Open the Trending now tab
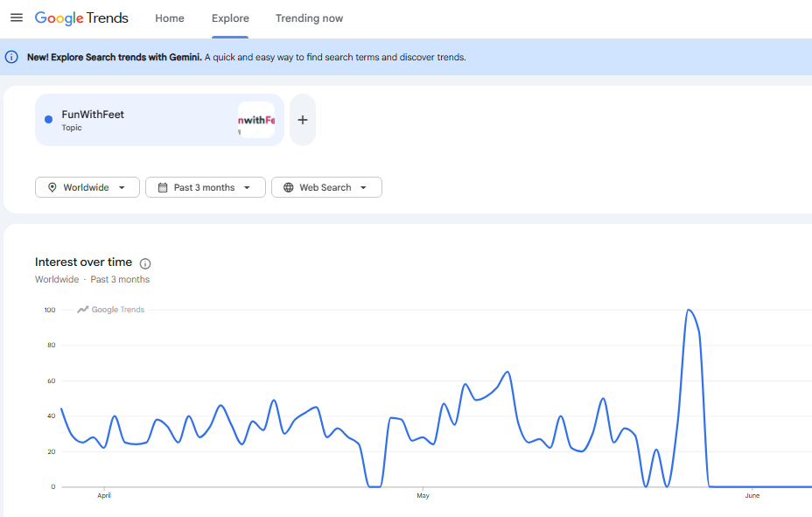The image size is (812, 517). tap(309, 18)
